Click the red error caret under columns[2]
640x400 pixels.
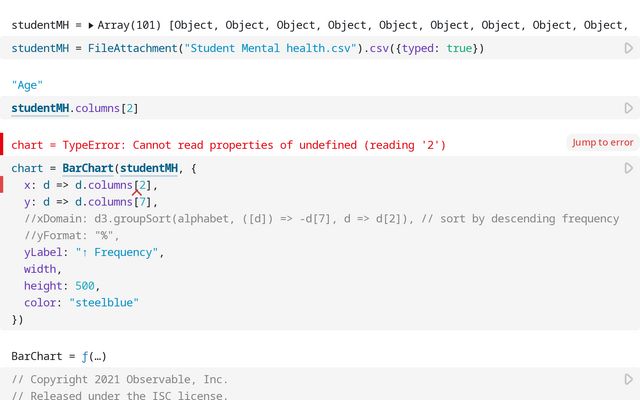click(x=138, y=192)
